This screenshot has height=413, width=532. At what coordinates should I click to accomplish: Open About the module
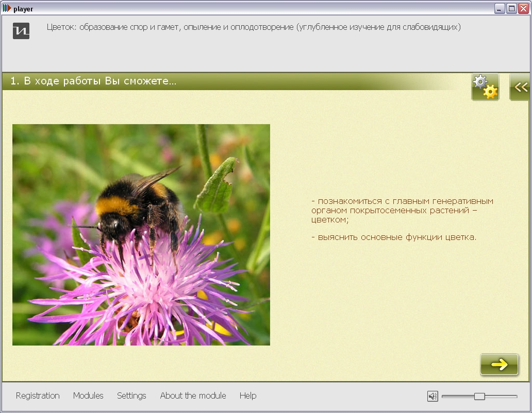(x=193, y=395)
